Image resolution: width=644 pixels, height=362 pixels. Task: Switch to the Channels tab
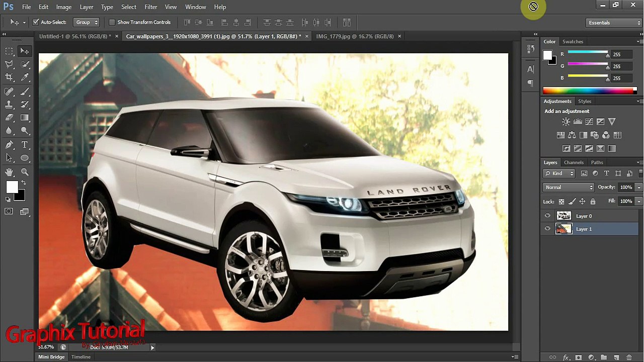coord(574,162)
